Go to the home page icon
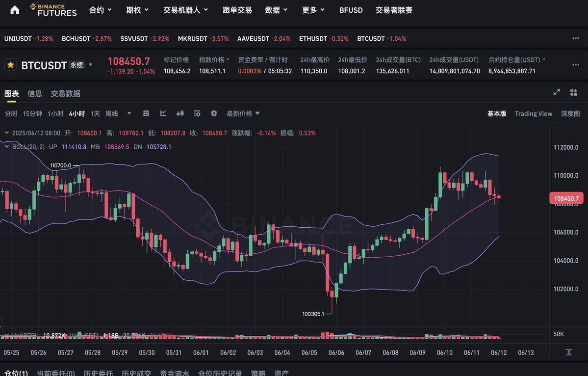This screenshot has height=376, width=588. click(15, 10)
